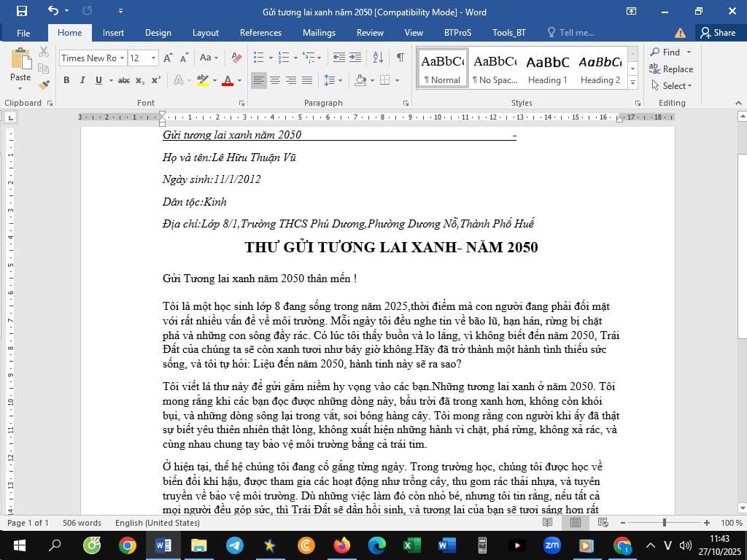Apply bulleted list formatting
747x560 pixels.
click(x=259, y=58)
